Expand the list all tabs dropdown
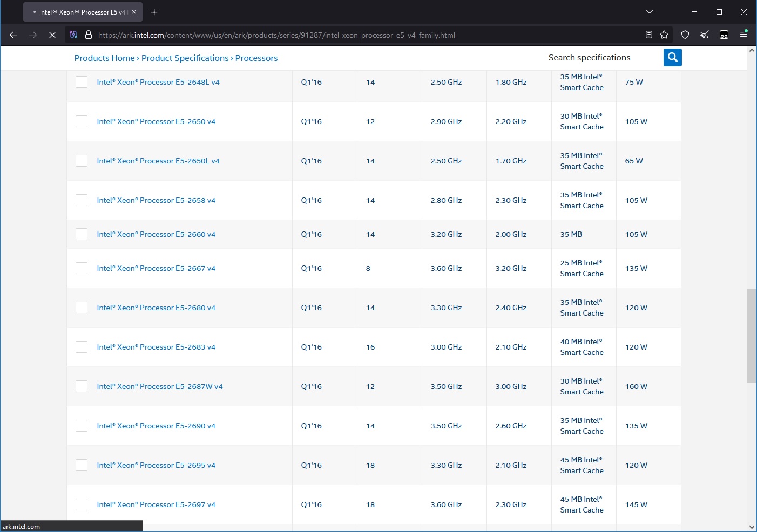 [650, 12]
